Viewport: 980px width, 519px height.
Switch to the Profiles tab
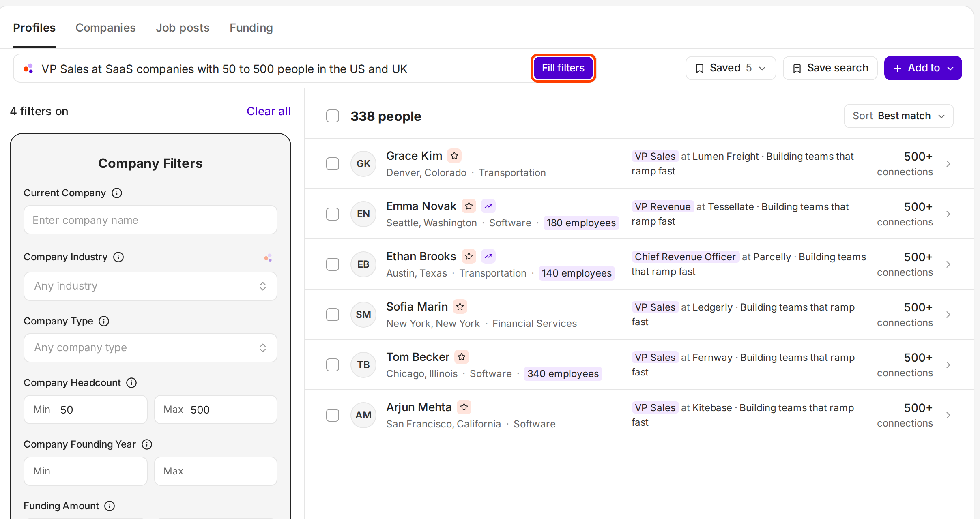click(34, 28)
